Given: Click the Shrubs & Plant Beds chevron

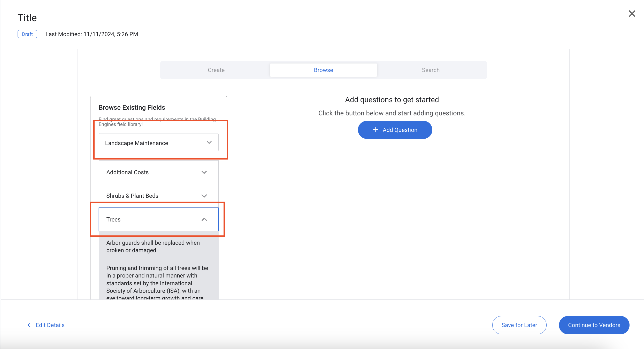Looking at the screenshot, I should [x=204, y=196].
